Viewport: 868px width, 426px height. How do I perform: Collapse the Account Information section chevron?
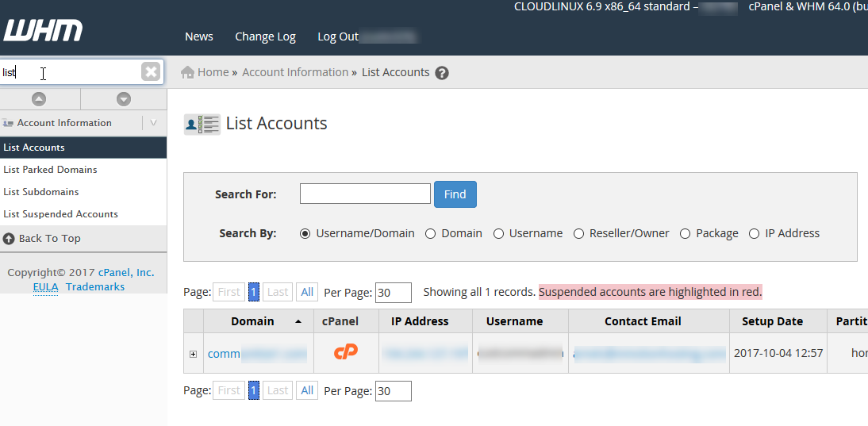coord(153,123)
